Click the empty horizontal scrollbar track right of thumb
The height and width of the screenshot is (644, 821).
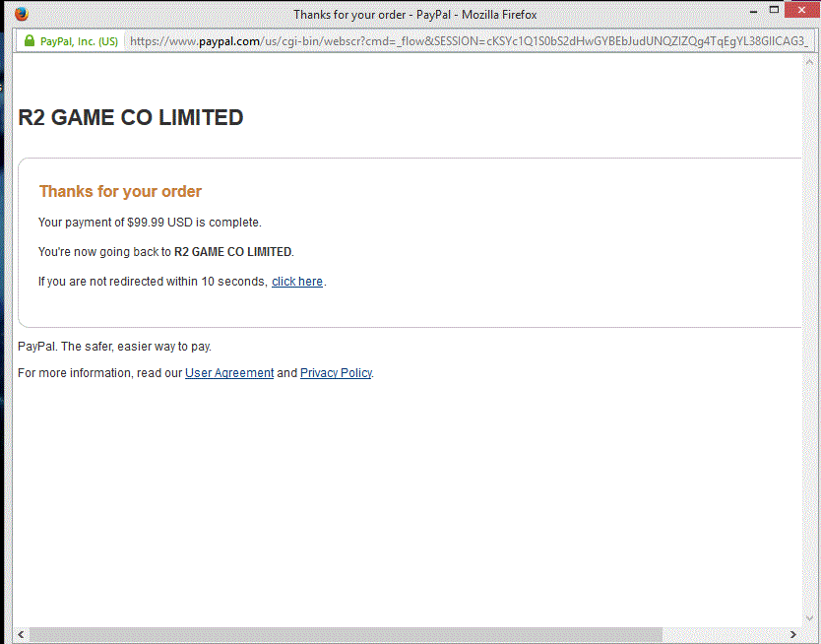[726, 634]
